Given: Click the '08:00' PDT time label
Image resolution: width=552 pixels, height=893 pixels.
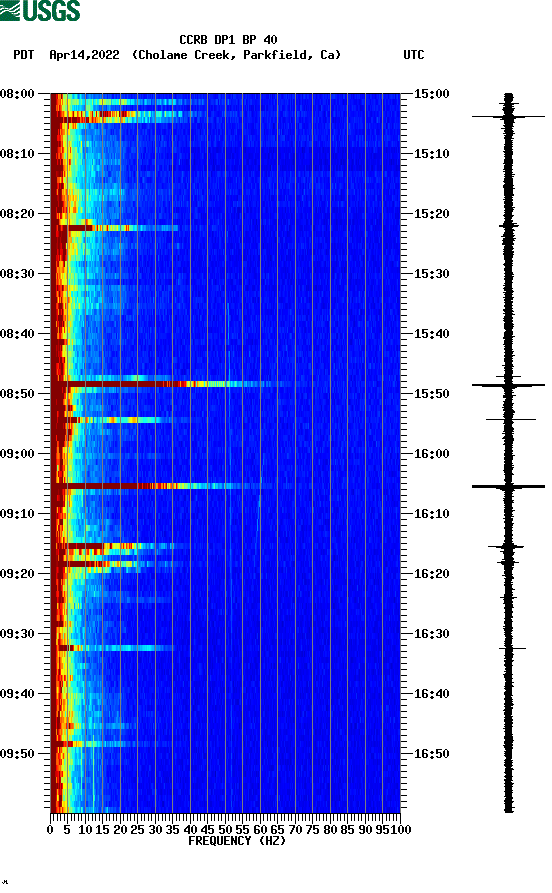Looking at the screenshot, I should click(17, 94).
